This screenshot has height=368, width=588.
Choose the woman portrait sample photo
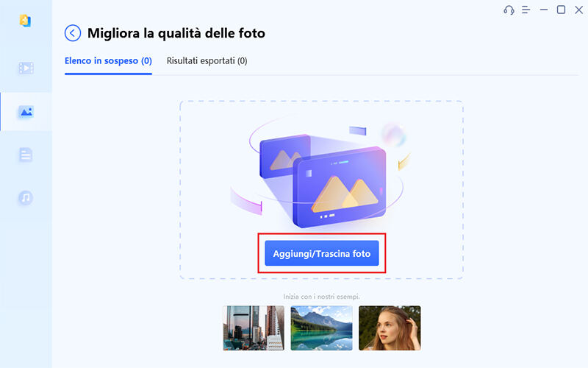390,328
